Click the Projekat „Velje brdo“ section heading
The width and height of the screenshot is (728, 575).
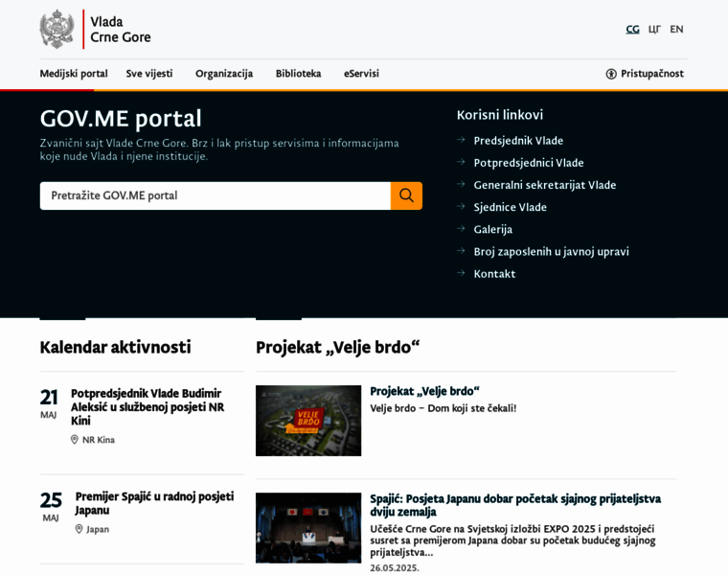click(337, 348)
